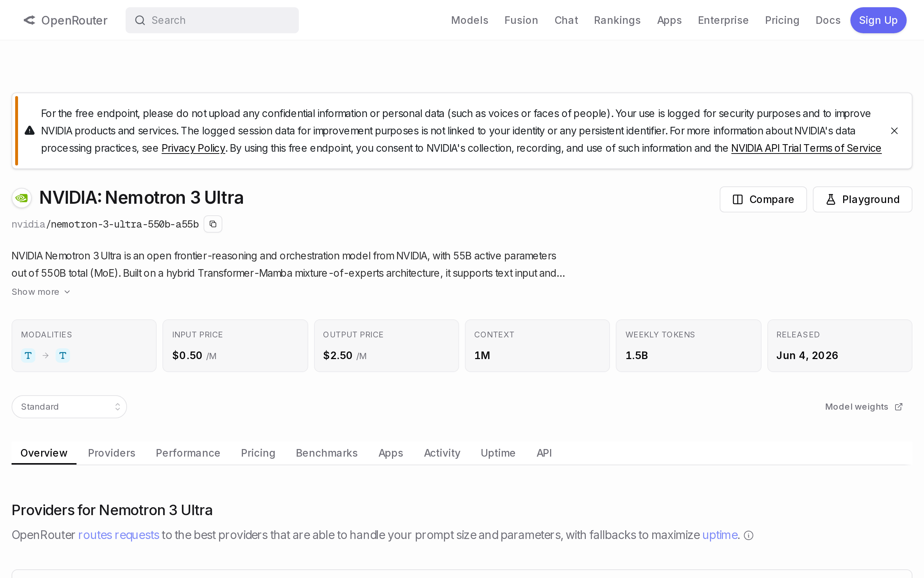This screenshot has height=578, width=924.
Task: Follow the uptime link in description
Action: pyautogui.click(x=720, y=535)
